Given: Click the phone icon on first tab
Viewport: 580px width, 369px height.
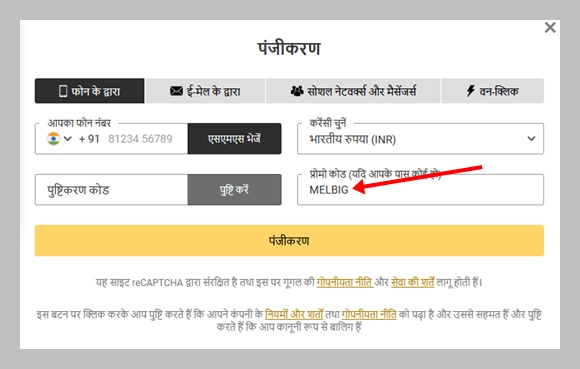Looking at the screenshot, I should click(x=63, y=91).
